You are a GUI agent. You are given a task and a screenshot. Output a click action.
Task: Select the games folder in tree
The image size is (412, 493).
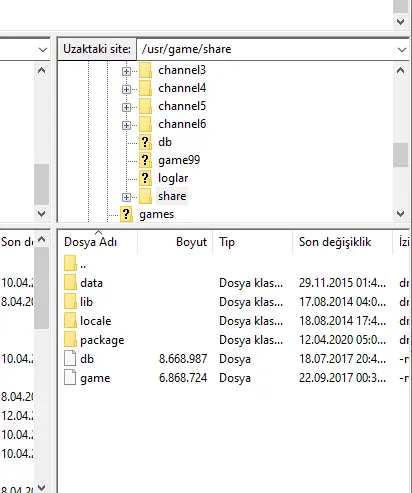(156, 214)
